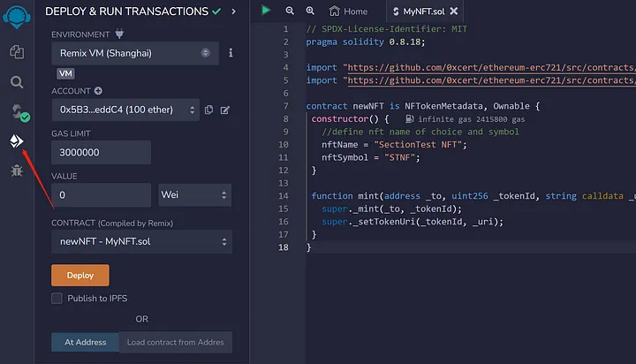
Task: Open the Search in files sidebar icon
Action: 17,82
